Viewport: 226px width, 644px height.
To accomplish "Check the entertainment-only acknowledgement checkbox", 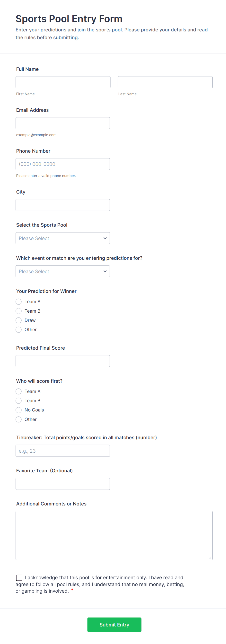I will click(19, 578).
